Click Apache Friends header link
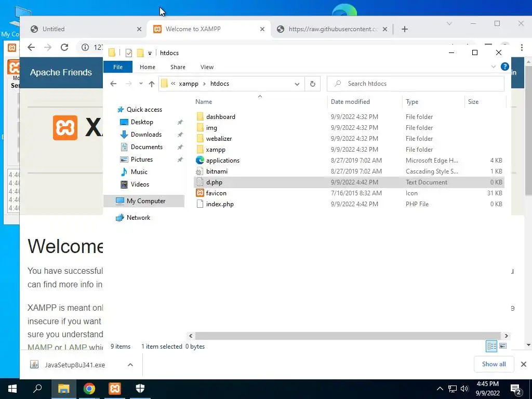Image resolution: width=532 pixels, height=399 pixels. (x=61, y=72)
